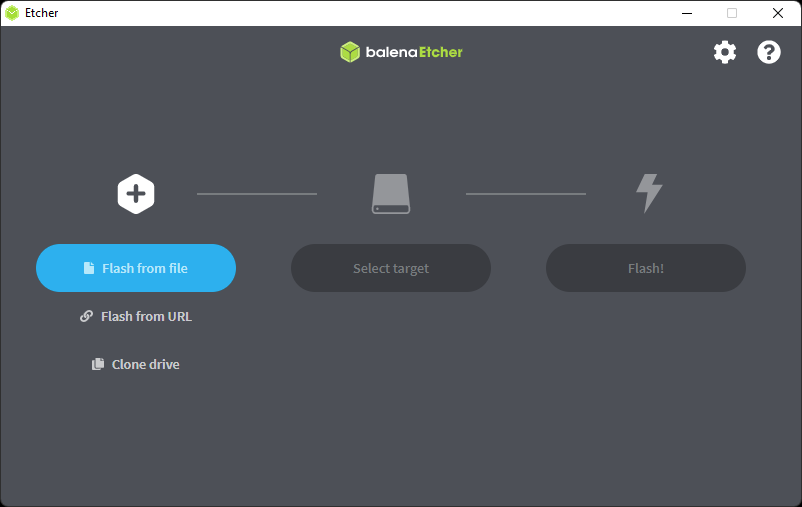Choose the Clone drive option
This screenshot has width=802, height=507.
(145, 364)
